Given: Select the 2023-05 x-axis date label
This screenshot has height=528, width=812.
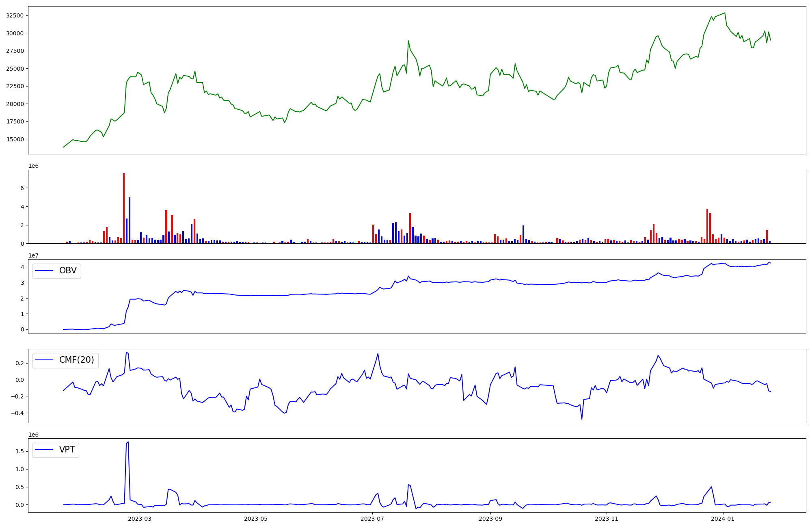Looking at the screenshot, I should pos(256,519).
